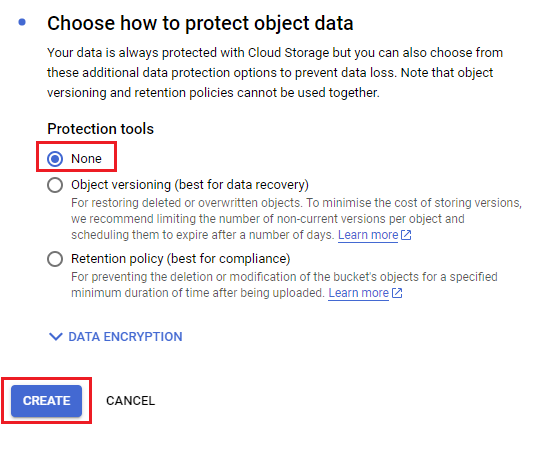Click the DATA ENCRYPTION label text
Viewport: 536px width, 449px height.
click(x=125, y=337)
